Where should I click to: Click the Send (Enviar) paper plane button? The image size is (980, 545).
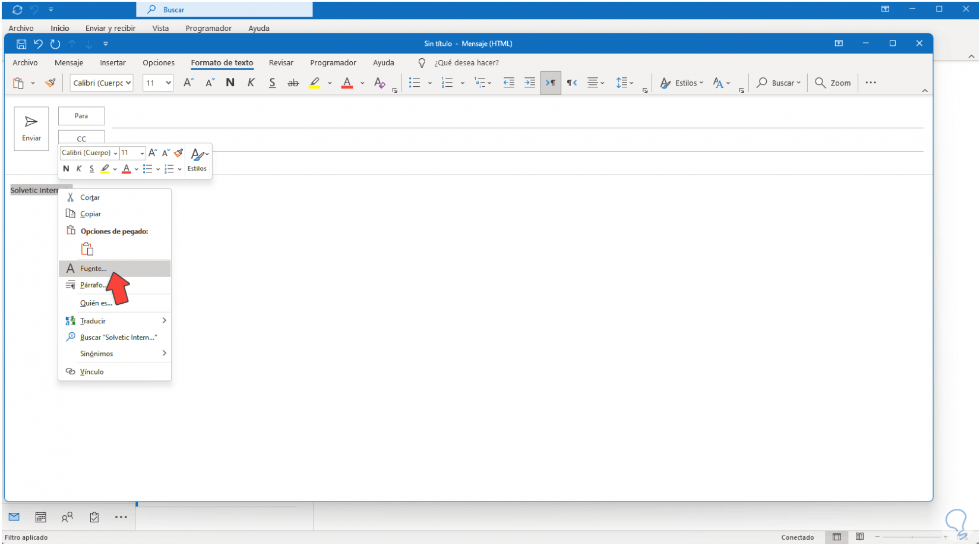coord(31,129)
